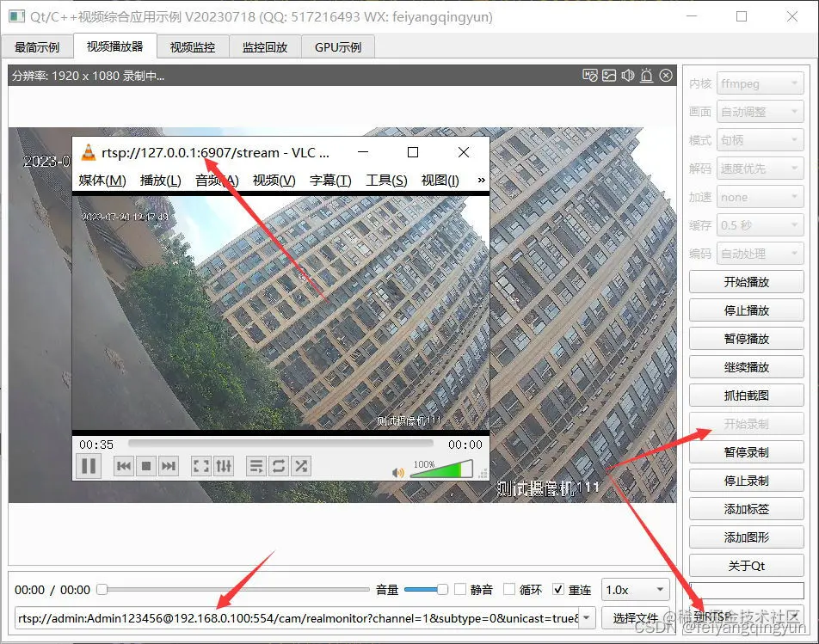The image size is (819, 644).
Task: Open the 1.0x playback speed dropdown
Action: click(635, 590)
